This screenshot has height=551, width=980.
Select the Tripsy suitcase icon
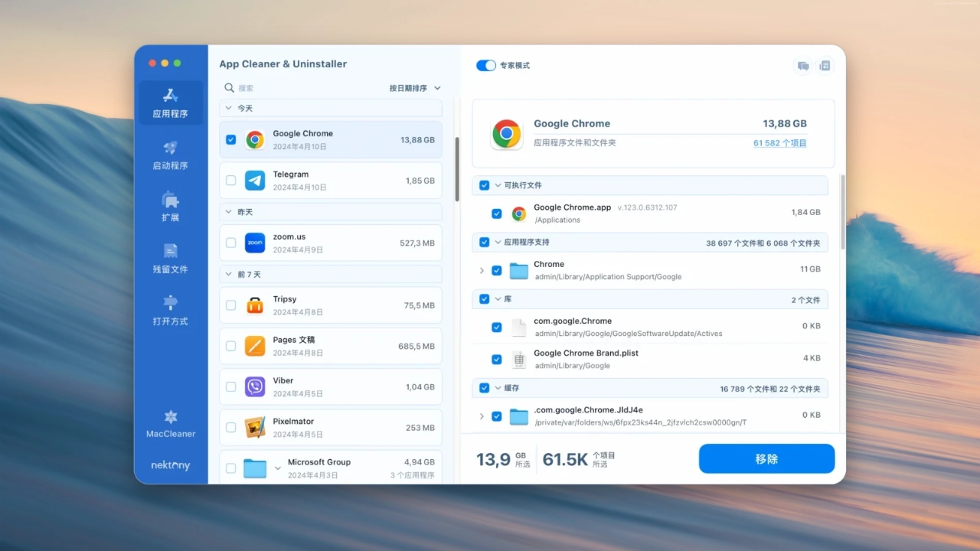coord(255,305)
